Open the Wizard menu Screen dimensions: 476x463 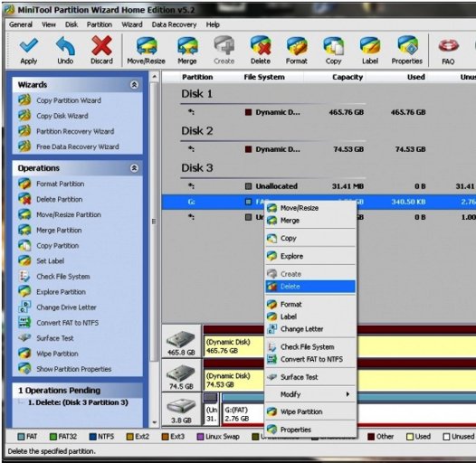click(132, 24)
